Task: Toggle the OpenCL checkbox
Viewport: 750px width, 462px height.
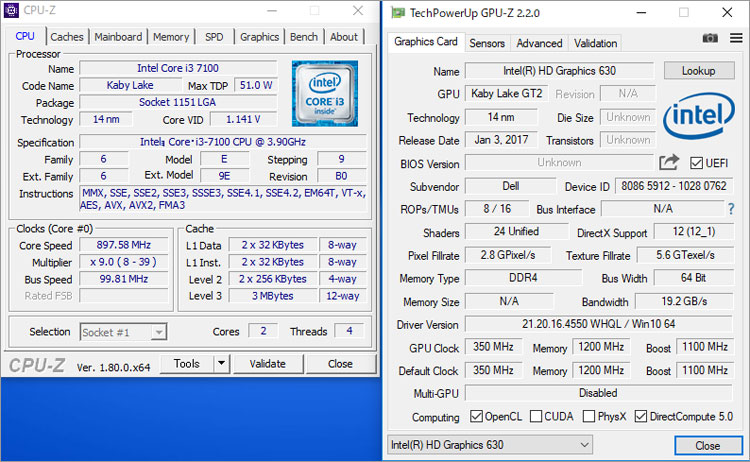Action: [476, 416]
